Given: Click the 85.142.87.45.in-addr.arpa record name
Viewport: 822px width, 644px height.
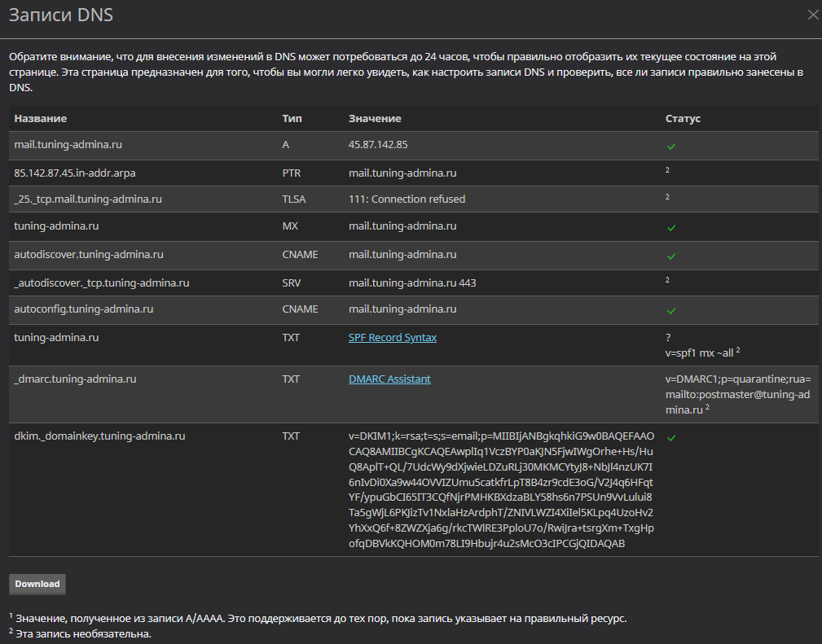Looking at the screenshot, I should [x=75, y=173].
